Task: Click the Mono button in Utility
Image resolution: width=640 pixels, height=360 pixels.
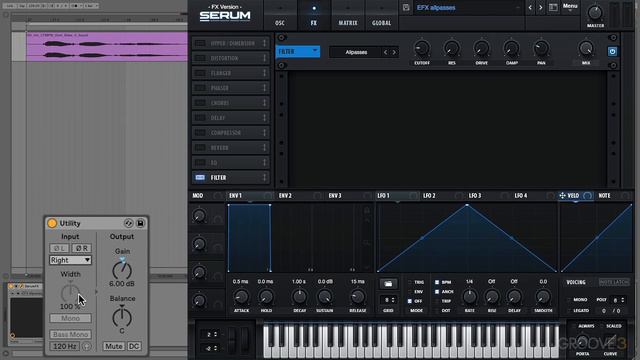Action: (x=71, y=318)
